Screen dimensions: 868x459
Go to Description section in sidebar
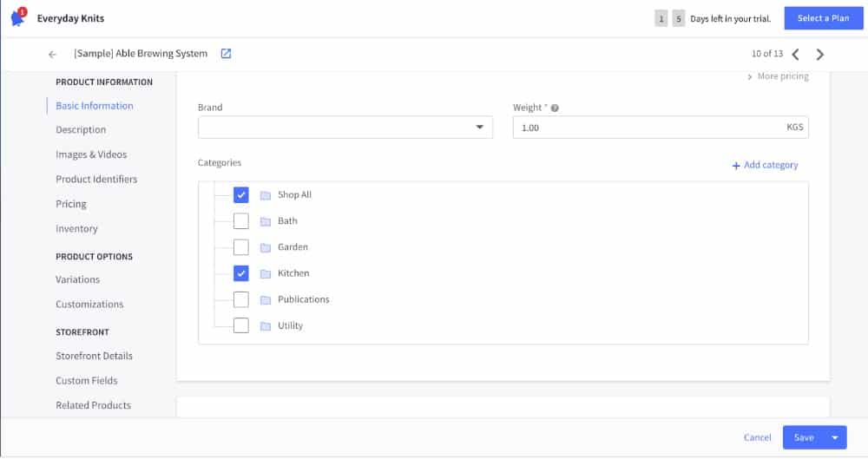81,130
